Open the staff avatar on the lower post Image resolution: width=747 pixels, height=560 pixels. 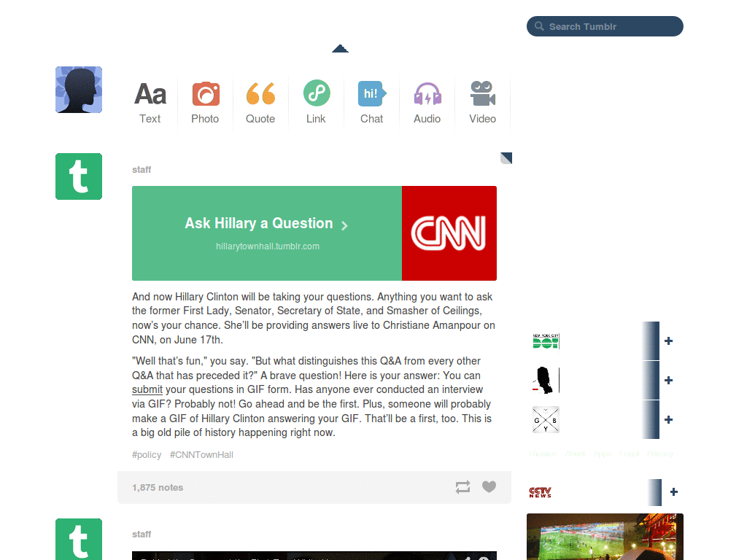(x=79, y=539)
